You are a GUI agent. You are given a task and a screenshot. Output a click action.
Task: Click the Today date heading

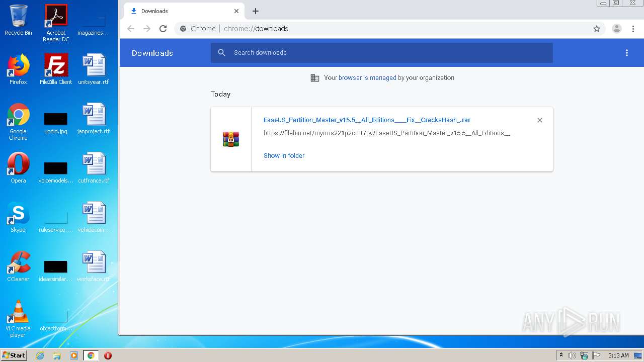pos(220,94)
